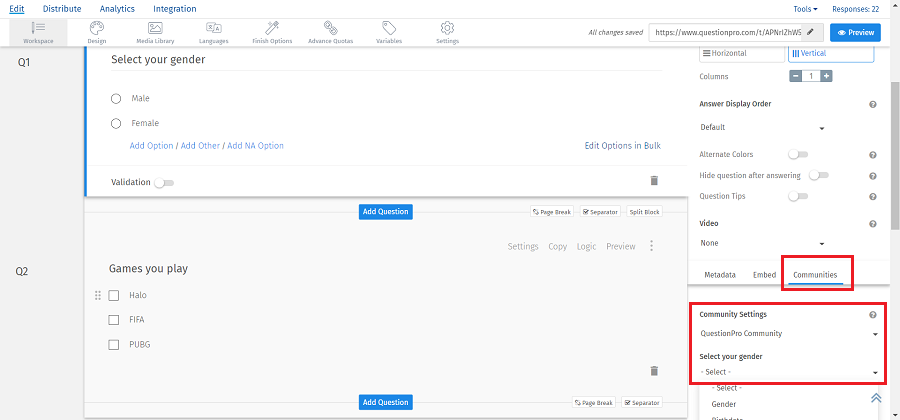Switch to the Edit tab
900x420 pixels.
17,9
